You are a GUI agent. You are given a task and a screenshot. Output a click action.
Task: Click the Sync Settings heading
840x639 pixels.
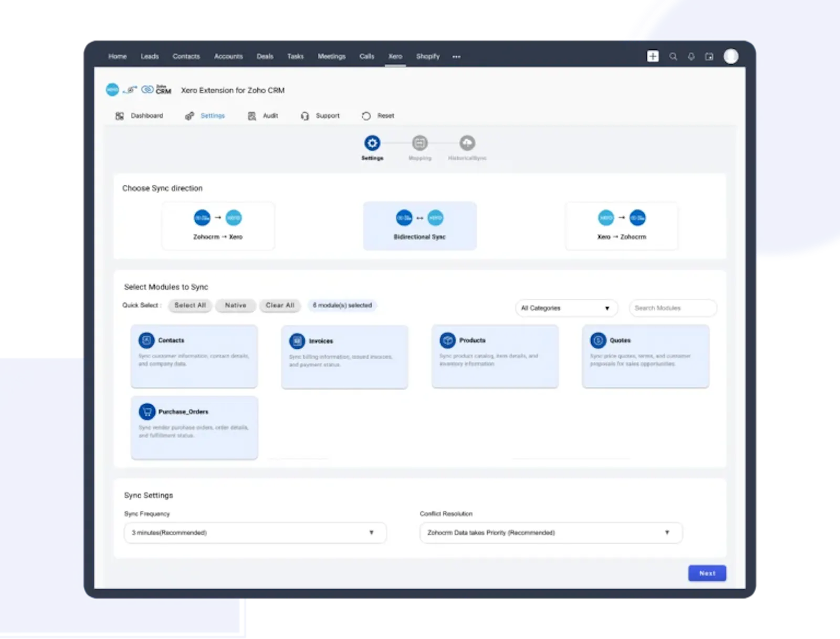click(149, 495)
